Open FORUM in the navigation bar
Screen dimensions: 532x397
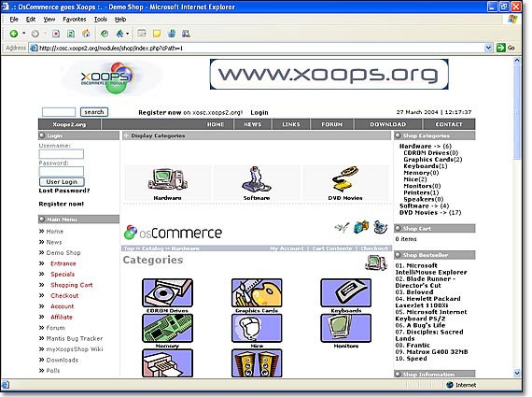332,124
